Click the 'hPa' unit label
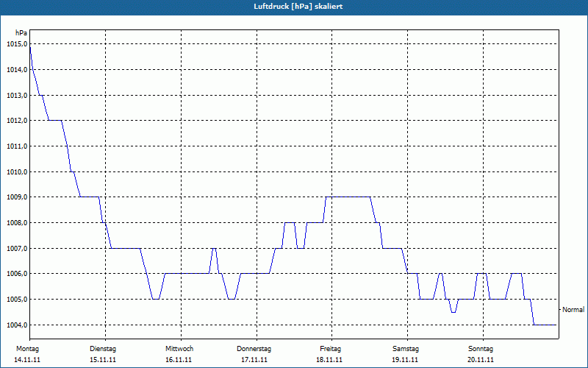Image resolution: width=588 pixels, height=368 pixels. pos(21,33)
